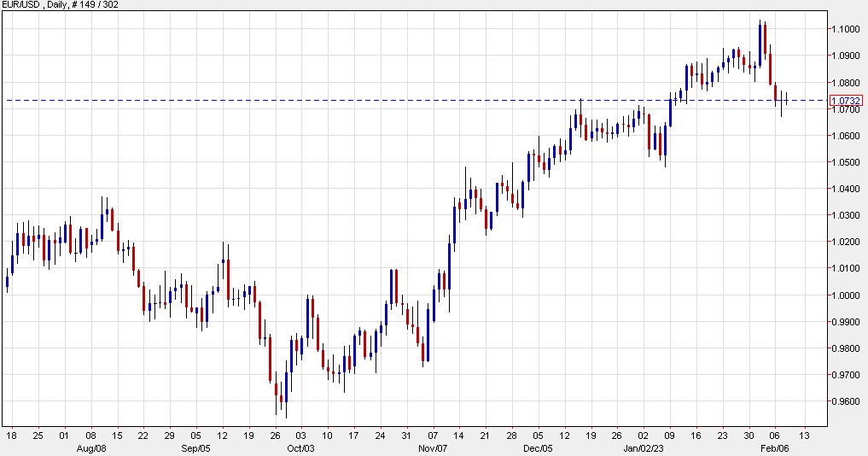Select the Sep/05 date label

click(196, 447)
